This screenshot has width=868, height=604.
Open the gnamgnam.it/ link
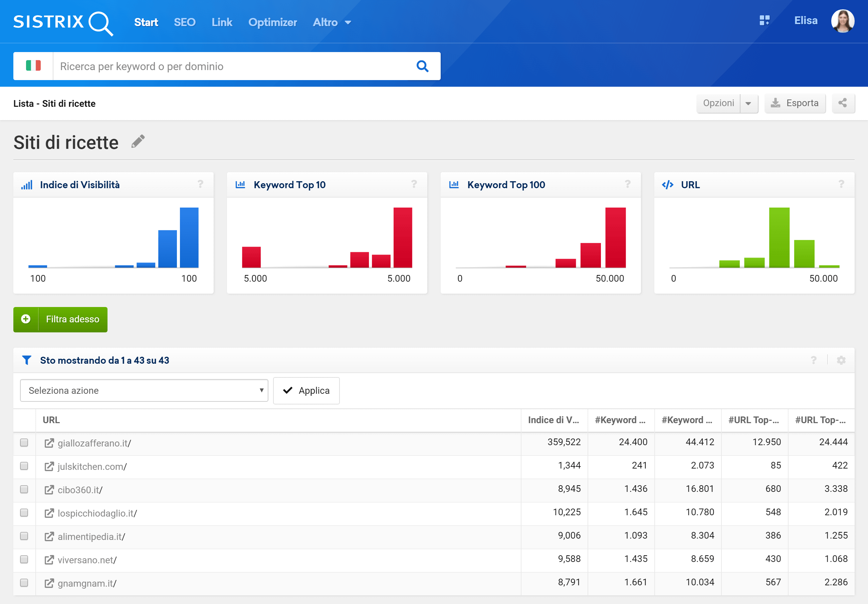pos(87,583)
